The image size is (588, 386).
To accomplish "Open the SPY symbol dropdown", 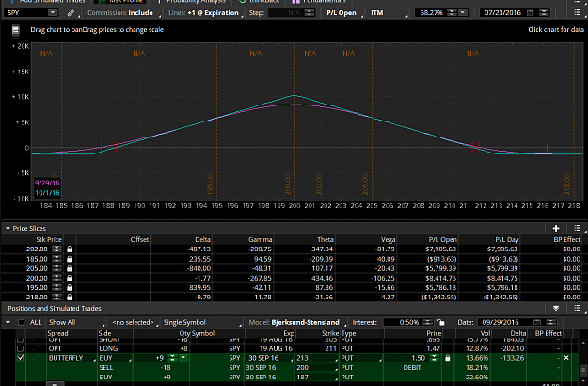I will [x=53, y=13].
